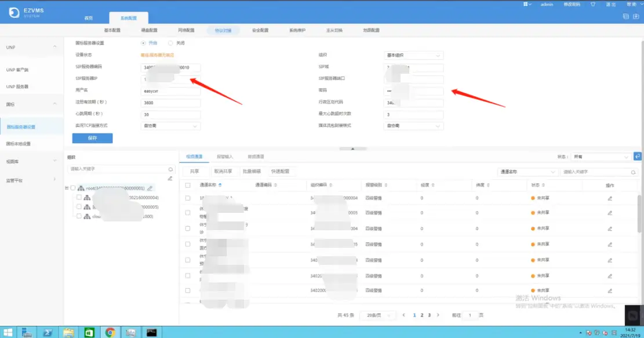Screen dimensions: 644x338
Task: Click the sort icon on 通道名称 column
Action: 220,185
